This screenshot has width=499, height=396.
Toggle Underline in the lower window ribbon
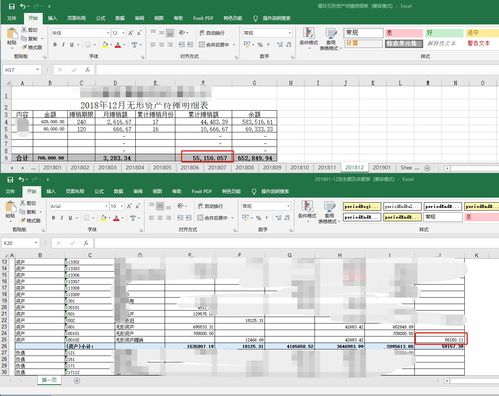click(70, 218)
